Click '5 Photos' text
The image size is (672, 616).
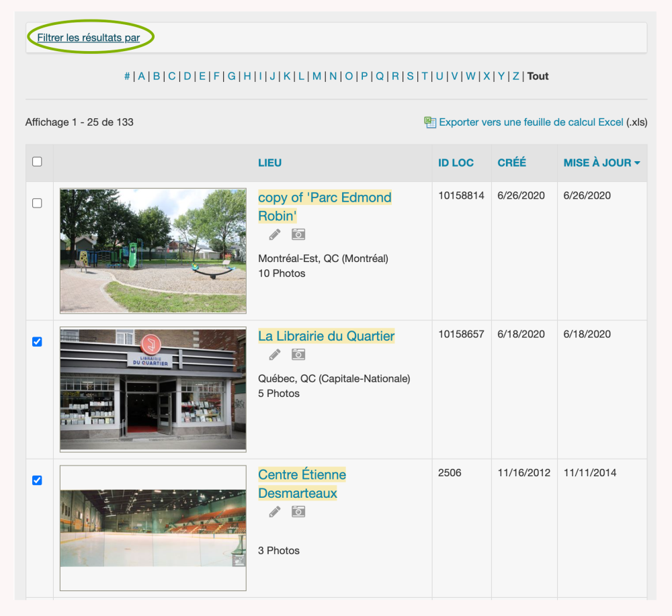point(279,393)
